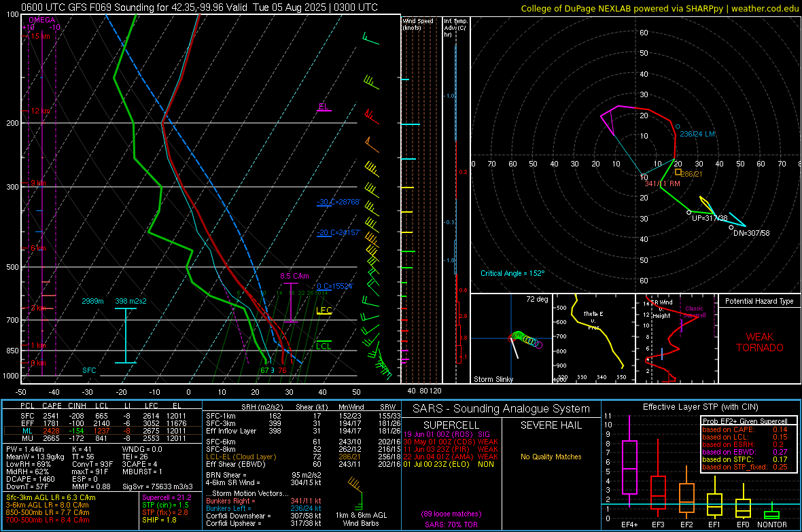Click the Eff Shear (EBWD) row

(303, 465)
